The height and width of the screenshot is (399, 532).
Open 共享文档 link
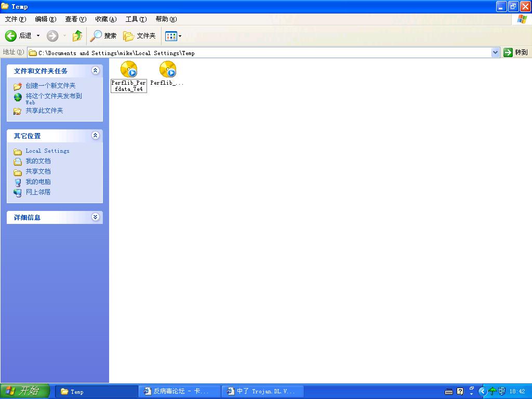click(x=38, y=171)
